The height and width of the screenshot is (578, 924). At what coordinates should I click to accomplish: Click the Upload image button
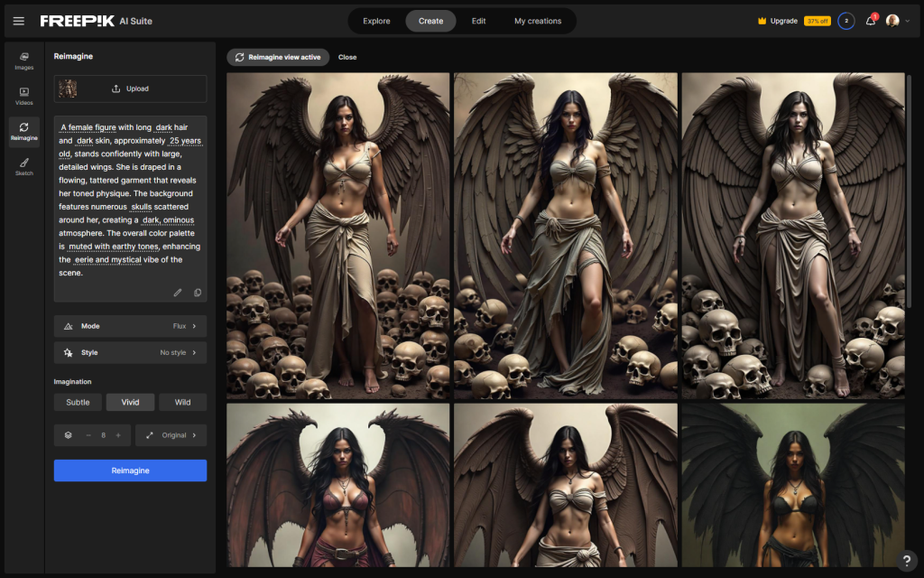tap(130, 89)
